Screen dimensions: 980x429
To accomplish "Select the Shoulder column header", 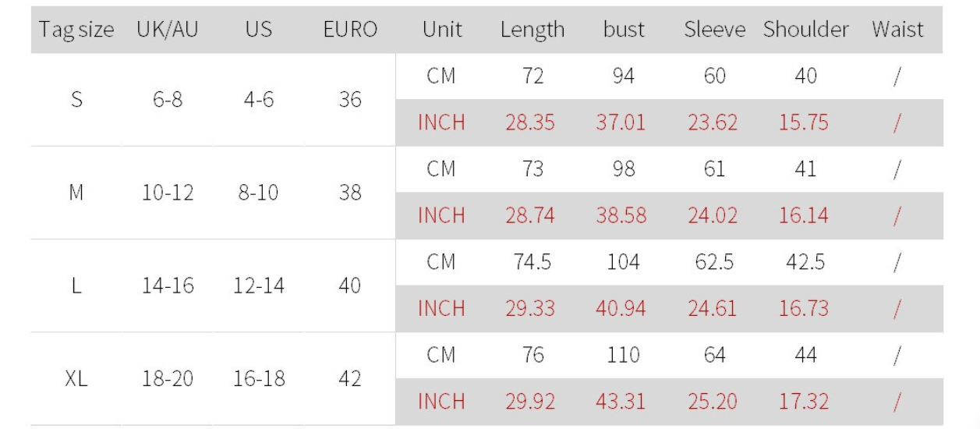I will [806, 30].
